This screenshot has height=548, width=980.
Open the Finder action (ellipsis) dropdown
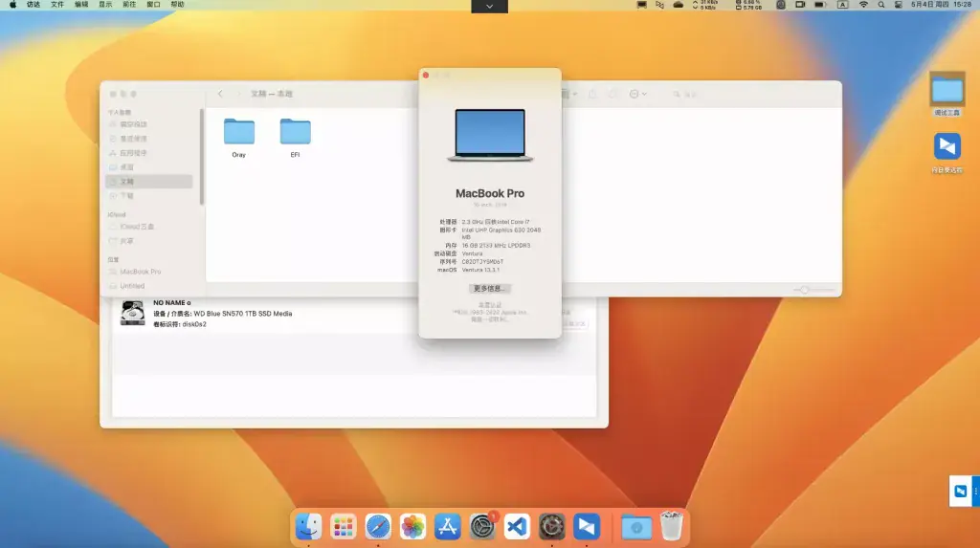tap(637, 94)
